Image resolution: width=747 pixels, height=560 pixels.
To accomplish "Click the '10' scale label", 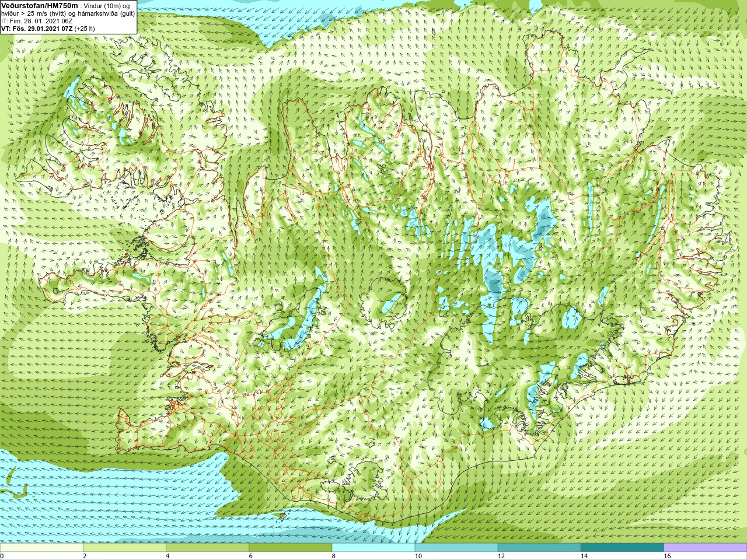I will (418, 556).
